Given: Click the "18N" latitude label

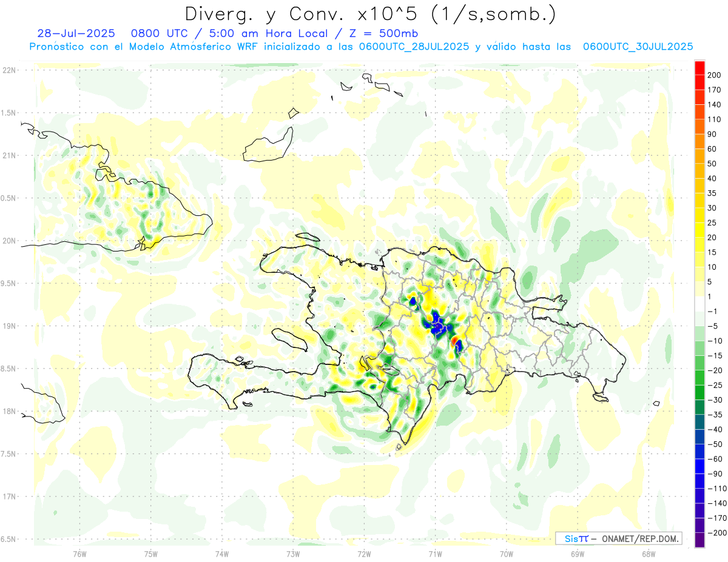Looking at the screenshot, I should click(x=8, y=412).
